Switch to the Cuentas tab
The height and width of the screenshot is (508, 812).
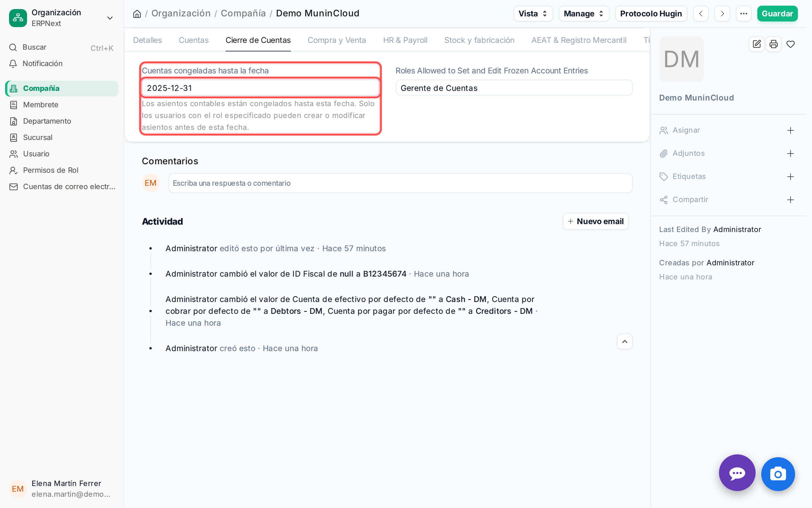click(x=194, y=40)
